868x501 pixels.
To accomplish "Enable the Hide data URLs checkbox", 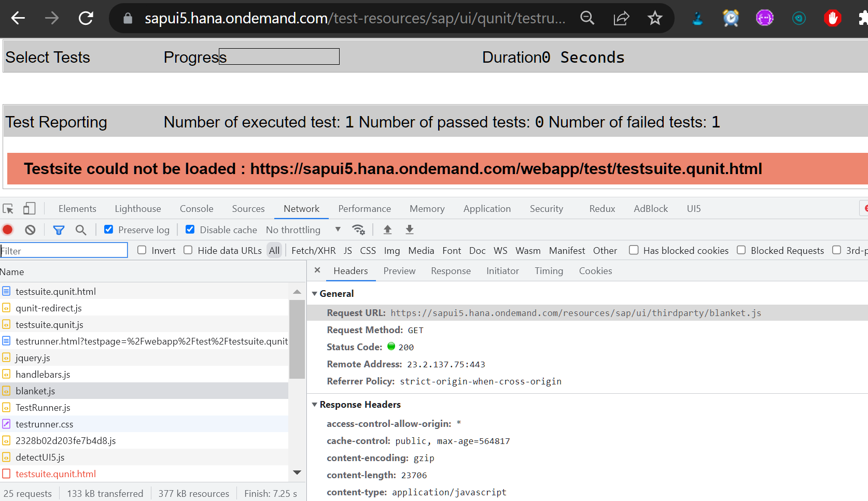I will 188,250.
